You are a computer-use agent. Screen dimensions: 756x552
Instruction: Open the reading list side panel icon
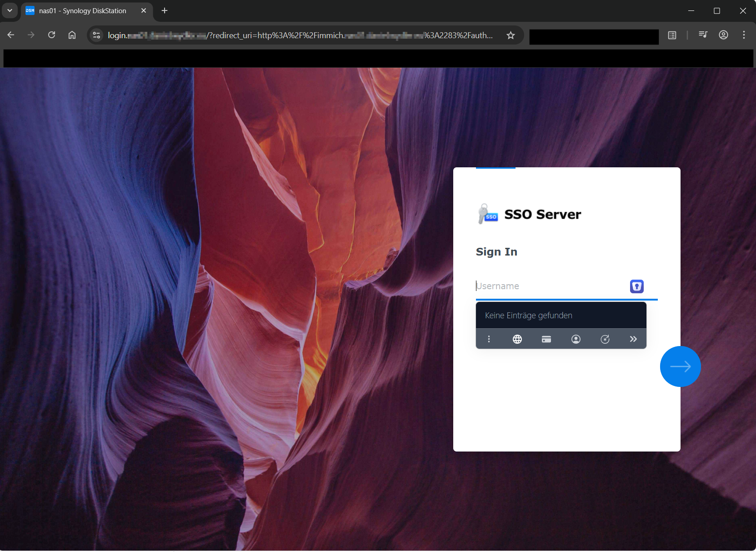pyautogui.click(x=672, y=35)
